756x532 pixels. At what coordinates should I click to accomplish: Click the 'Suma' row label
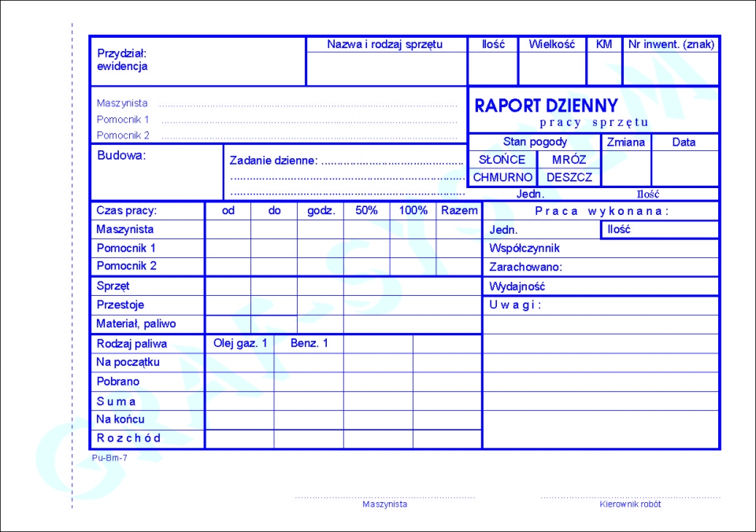pyautogui.click(x=116, y=401)
